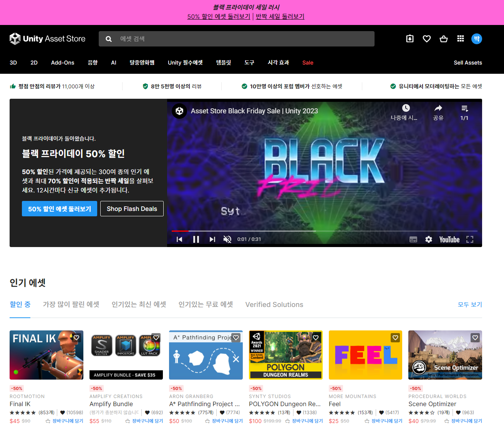Skip to next video
Viewport: 504px width, 433px height.
[212, 239]
